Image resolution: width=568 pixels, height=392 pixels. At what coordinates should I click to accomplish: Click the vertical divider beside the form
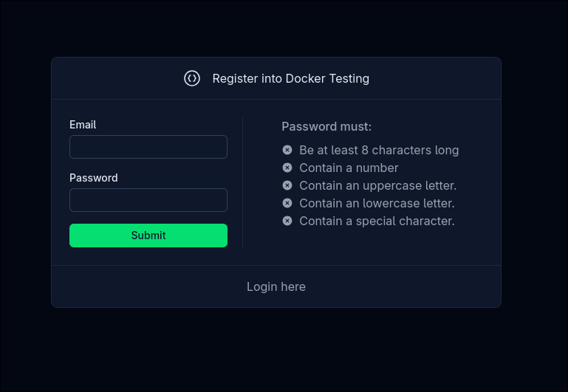pyautogui.click(x=242, y=182)
